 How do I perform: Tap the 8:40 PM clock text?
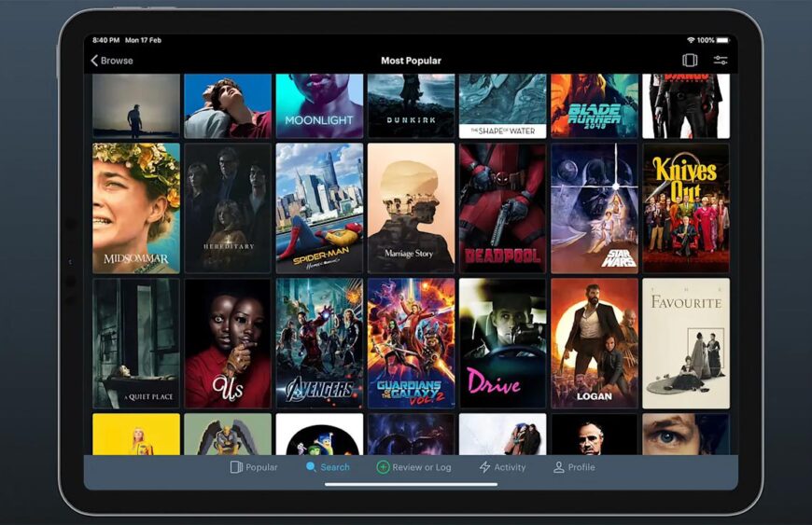[x=106, y=40]
